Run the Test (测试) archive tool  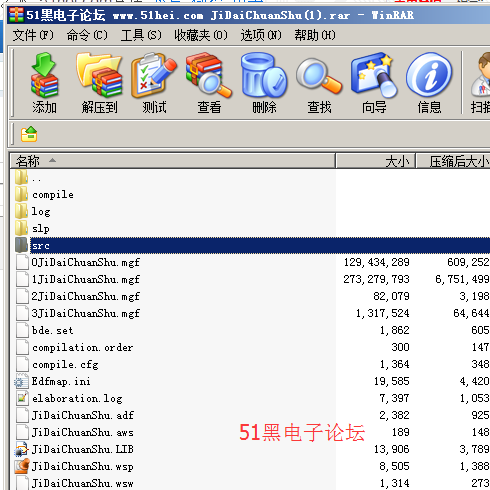[154, 83]
